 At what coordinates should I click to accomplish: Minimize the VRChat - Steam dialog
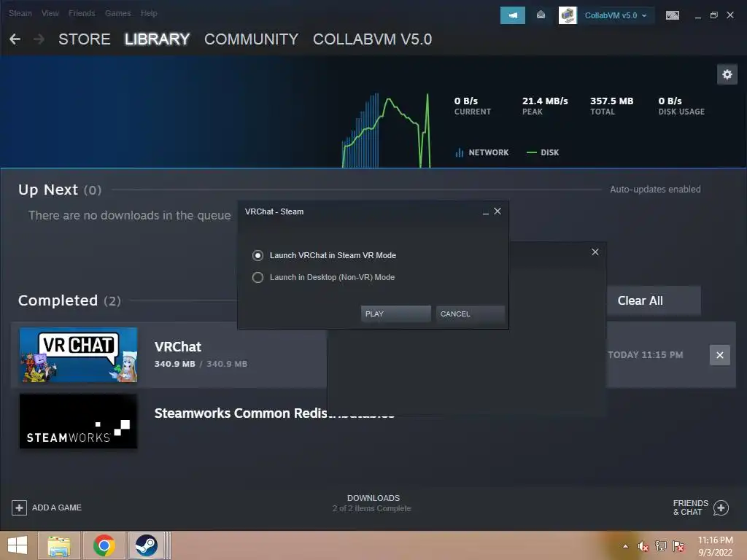pyautogui.click(x=485, y=212)
